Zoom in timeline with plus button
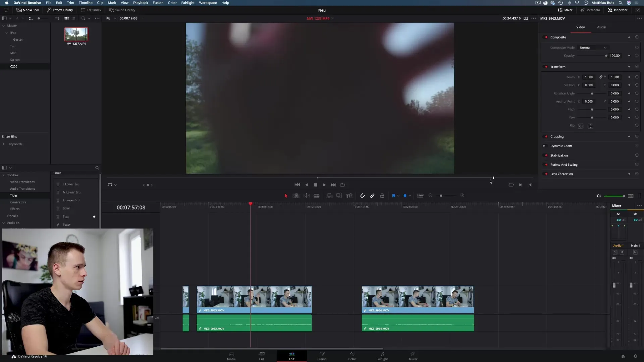The height and width of the screenshot is (362, 644). point(462,195)
